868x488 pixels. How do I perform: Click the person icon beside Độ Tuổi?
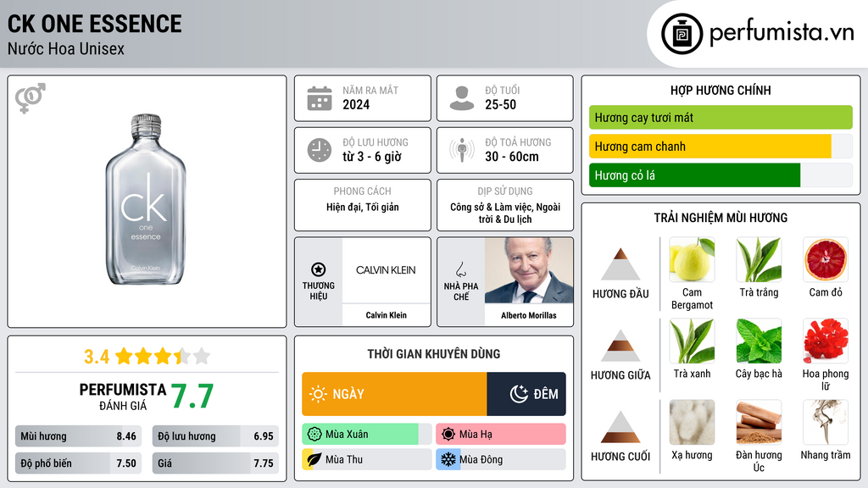[x=461, y=98]
